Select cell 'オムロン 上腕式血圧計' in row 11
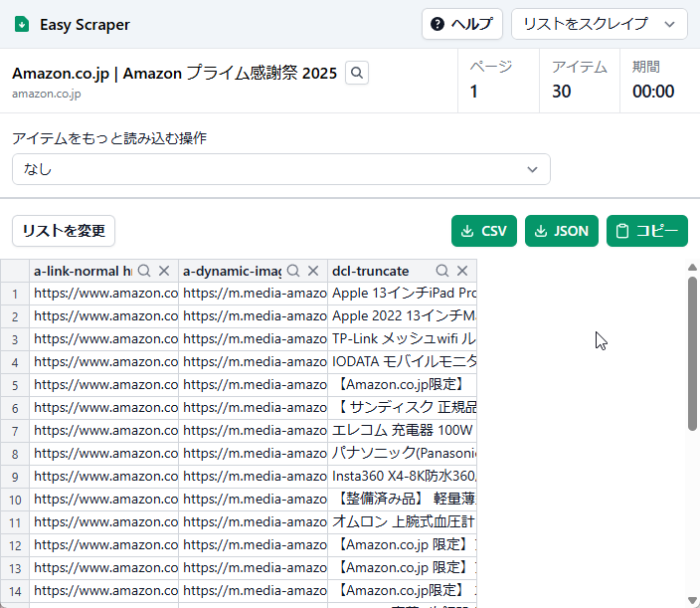This screenshot has height=608, width=700. point(403,522)
